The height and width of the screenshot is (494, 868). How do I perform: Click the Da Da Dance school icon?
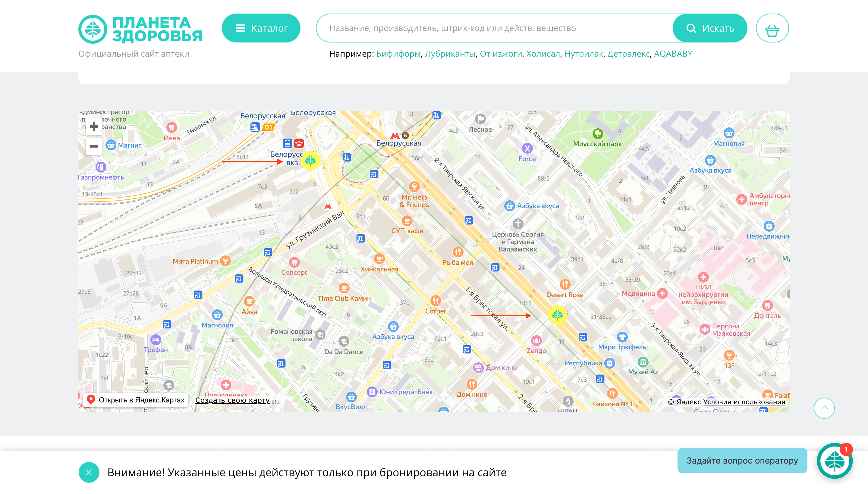pyautogui.click(x=344, y=341)
